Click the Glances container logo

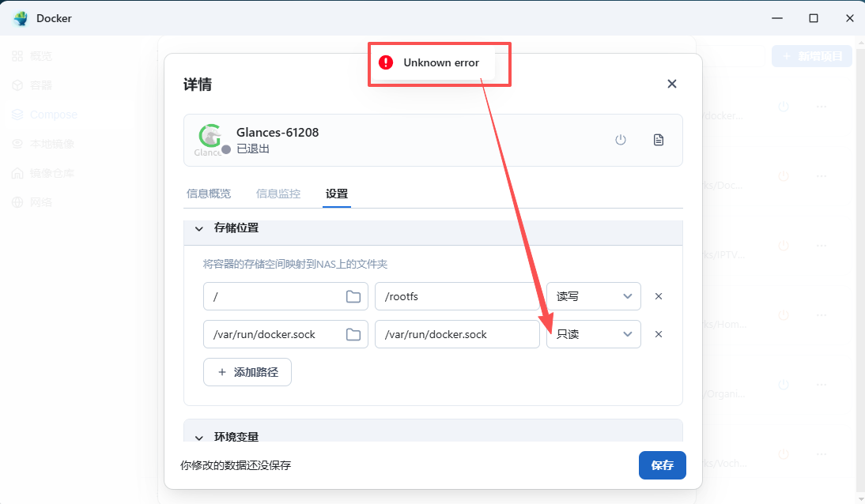pyautogui.click(x=210, y=140)
